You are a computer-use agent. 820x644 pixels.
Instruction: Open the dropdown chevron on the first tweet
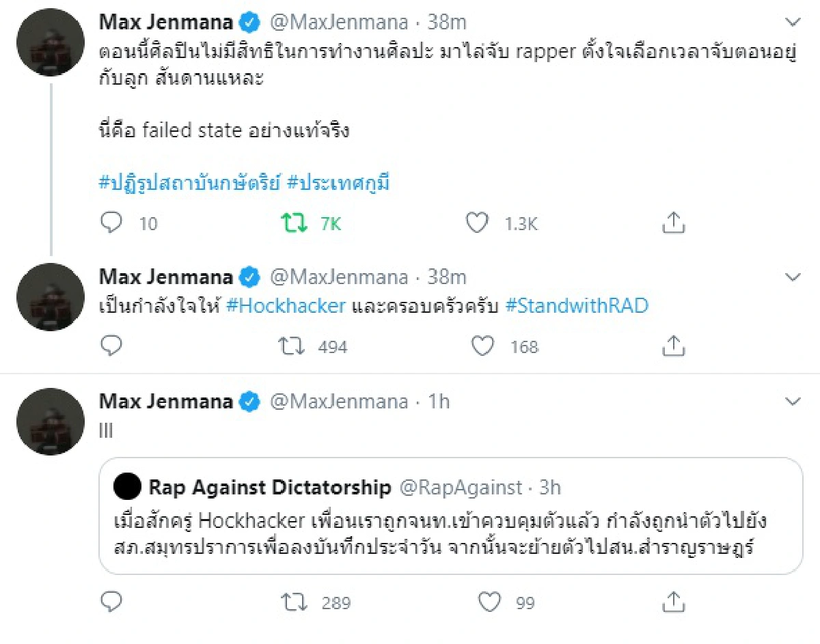(793, 21)
